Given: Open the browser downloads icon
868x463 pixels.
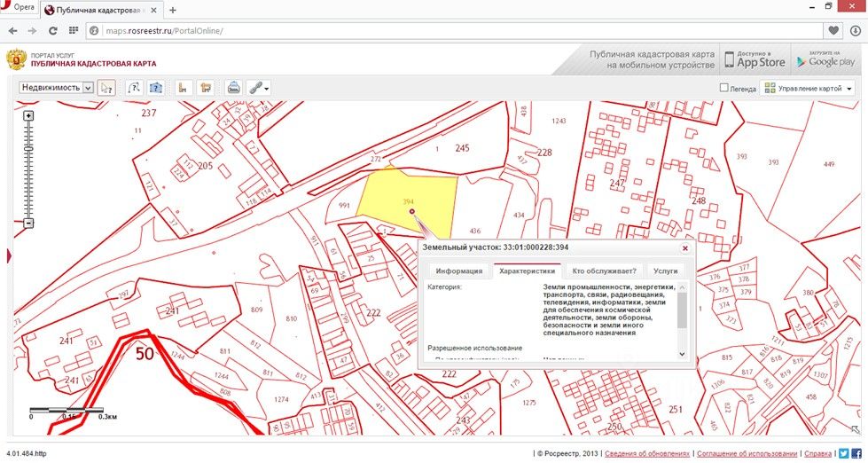Looking at the screenshot, I should pos(854,30).
